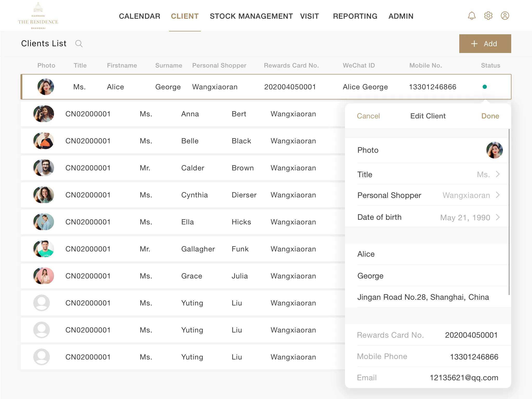Go to the Calendar tab
Viewport: 532px width, 399px height.
pos(139,16)
